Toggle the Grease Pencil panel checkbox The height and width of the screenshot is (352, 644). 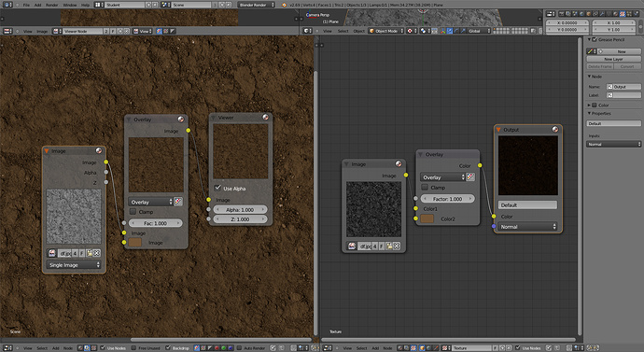[595, 39]
